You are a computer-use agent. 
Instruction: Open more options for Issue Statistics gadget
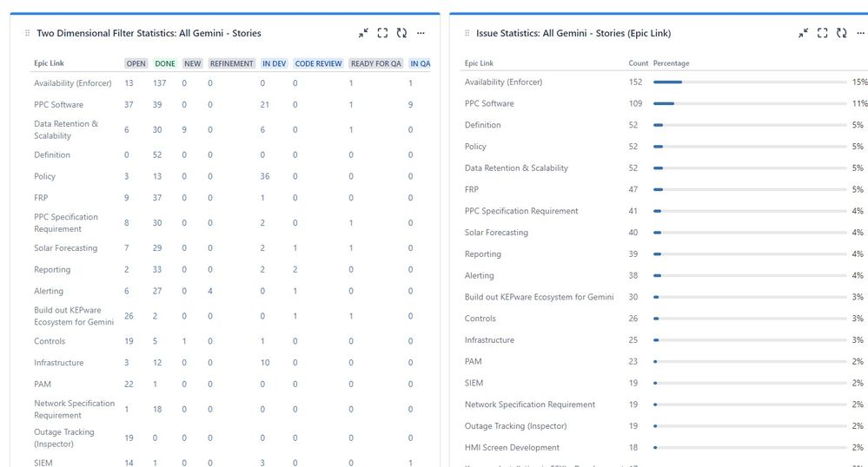(x=861, y=33)
